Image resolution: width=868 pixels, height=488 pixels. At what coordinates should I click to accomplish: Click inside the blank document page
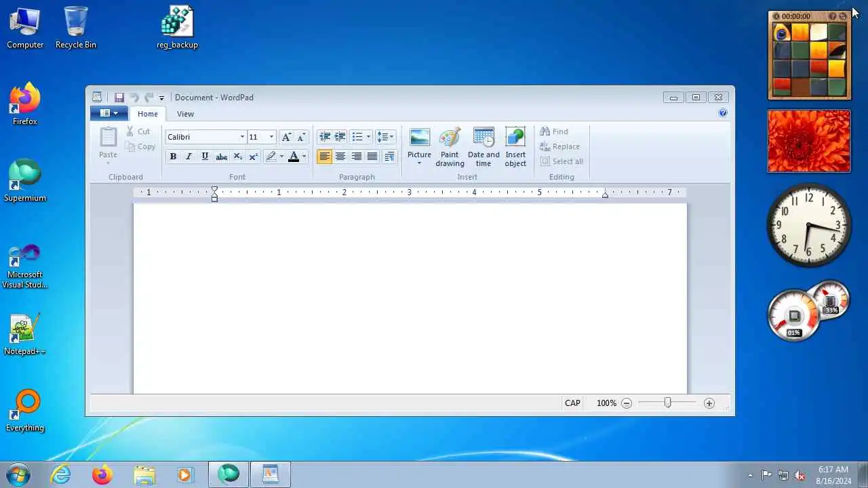(410, 298)
